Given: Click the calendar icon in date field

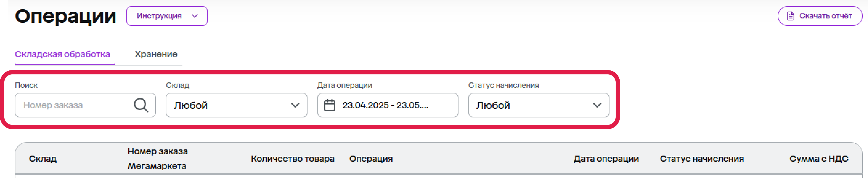Looking at the screenshot, I should point(329,105).
